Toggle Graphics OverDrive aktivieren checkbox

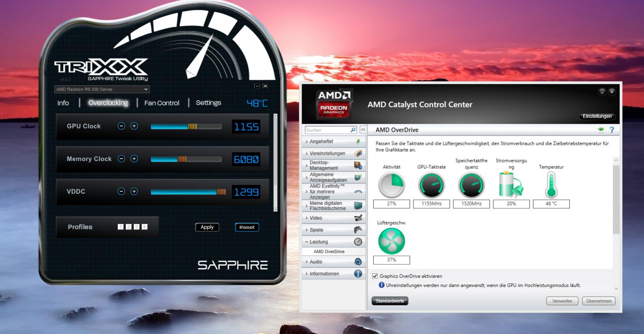coord(375,276)
